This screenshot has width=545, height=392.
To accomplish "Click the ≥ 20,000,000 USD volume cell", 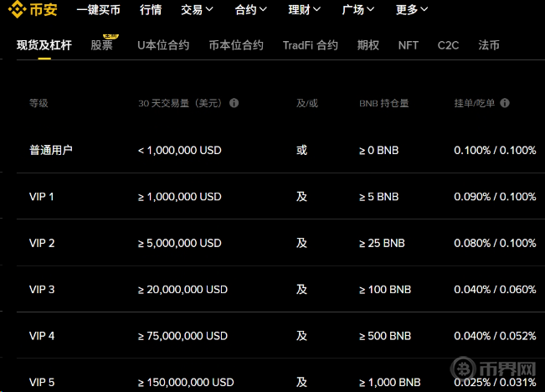I will tap(183, 289).
